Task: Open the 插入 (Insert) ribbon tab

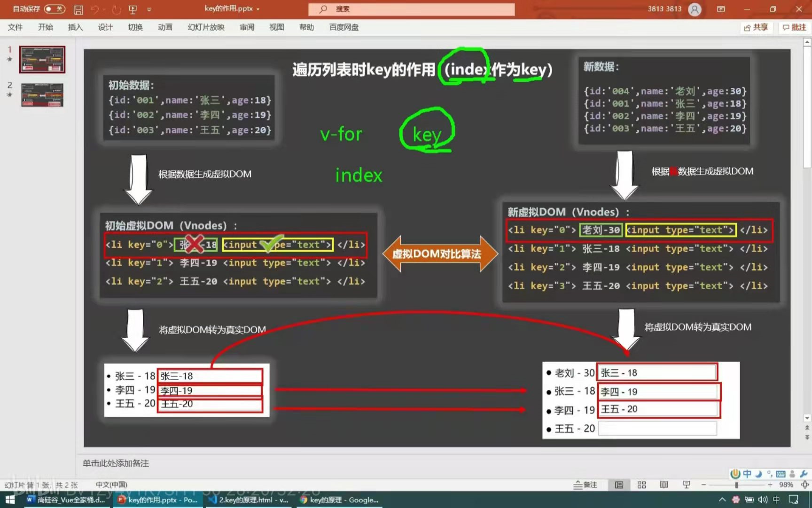Action: coord(75,27)
